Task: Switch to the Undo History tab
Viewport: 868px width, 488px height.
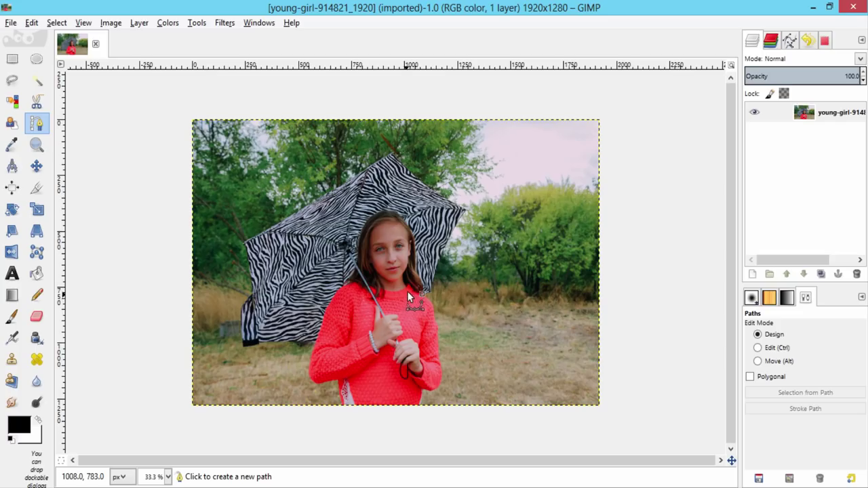Action: click(x=807, y=40)
